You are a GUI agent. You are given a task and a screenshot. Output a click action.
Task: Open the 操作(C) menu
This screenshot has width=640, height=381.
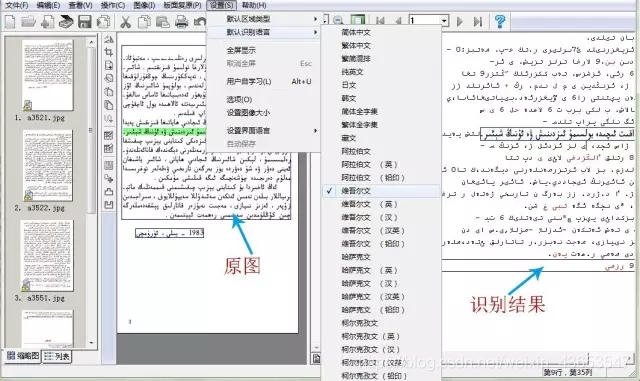113,5
